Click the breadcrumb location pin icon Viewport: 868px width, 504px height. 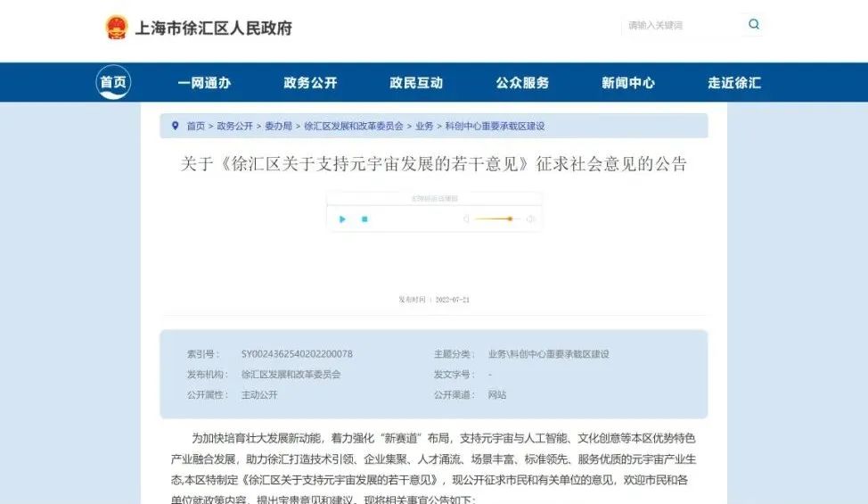tap(175, 126)
